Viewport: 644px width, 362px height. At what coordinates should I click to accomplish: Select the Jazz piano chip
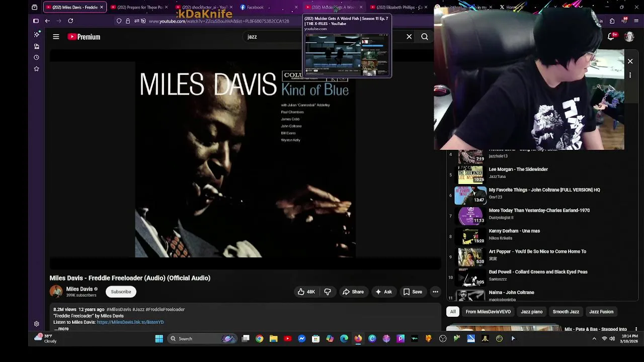coord(531,312)
